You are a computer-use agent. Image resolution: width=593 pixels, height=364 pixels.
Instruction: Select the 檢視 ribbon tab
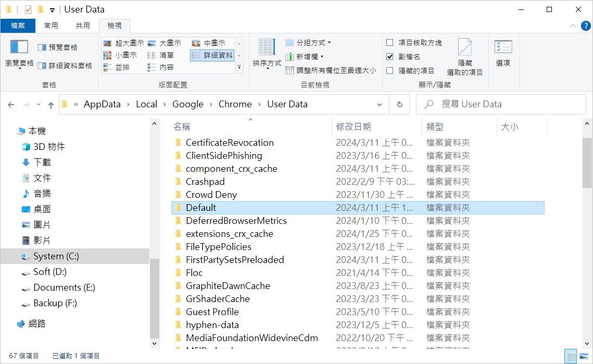pos(114,26)
